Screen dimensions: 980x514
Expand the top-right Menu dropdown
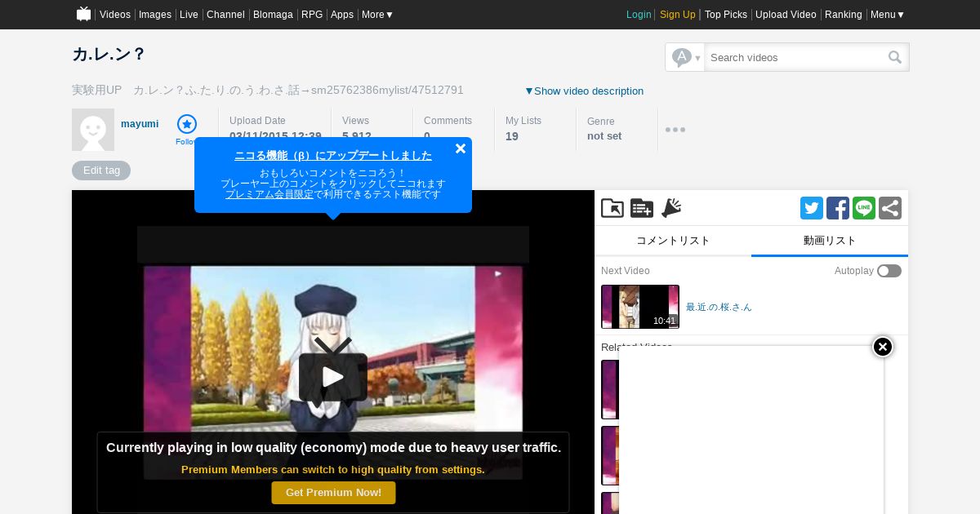pyautogui.click(x=888, y=15)
